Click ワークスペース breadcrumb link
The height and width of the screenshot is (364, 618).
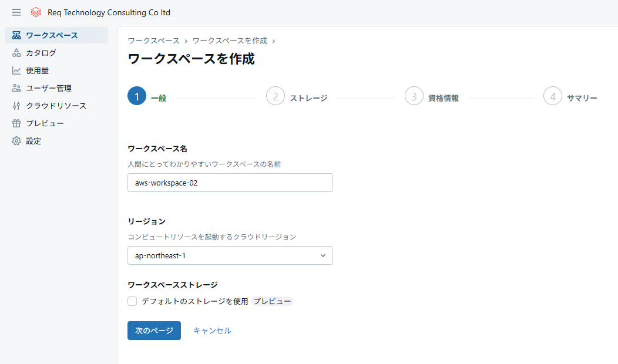[x=153, y=41]
